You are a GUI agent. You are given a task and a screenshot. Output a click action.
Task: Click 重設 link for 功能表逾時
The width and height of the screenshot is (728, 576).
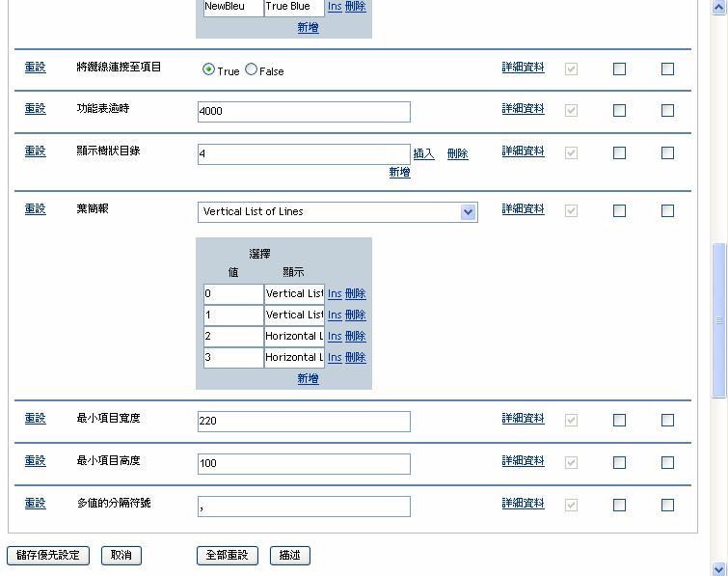(35, 109)
